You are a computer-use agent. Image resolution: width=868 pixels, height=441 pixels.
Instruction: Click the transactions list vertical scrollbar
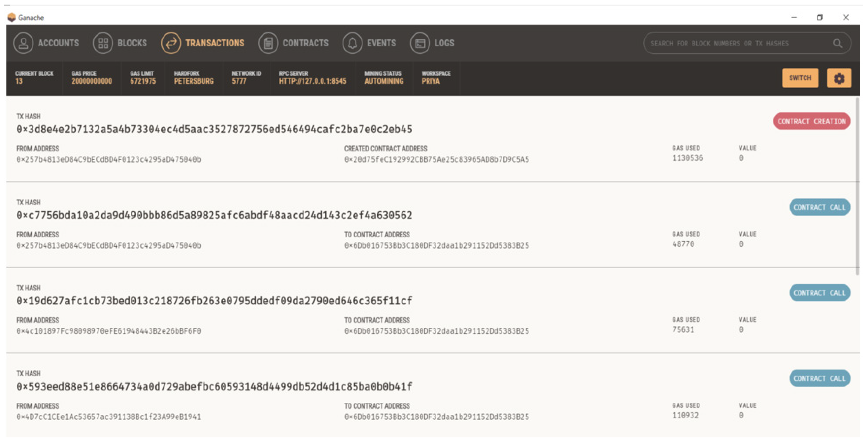tap(858, 185)
